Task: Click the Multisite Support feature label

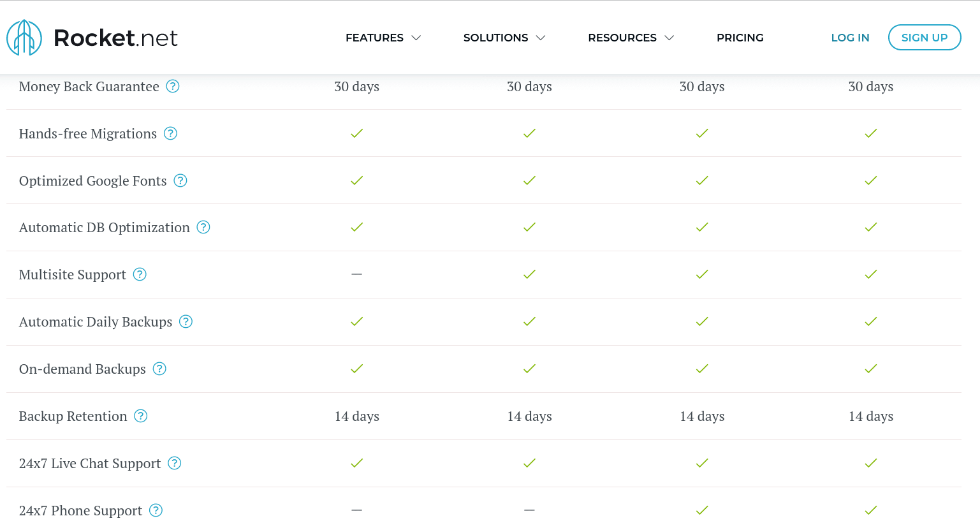Action: pyautogui.click(x=73, y=275)
